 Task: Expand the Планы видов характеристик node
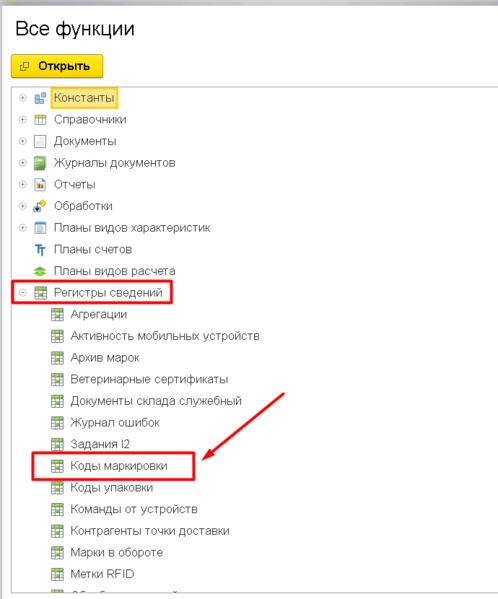(23, 228)
